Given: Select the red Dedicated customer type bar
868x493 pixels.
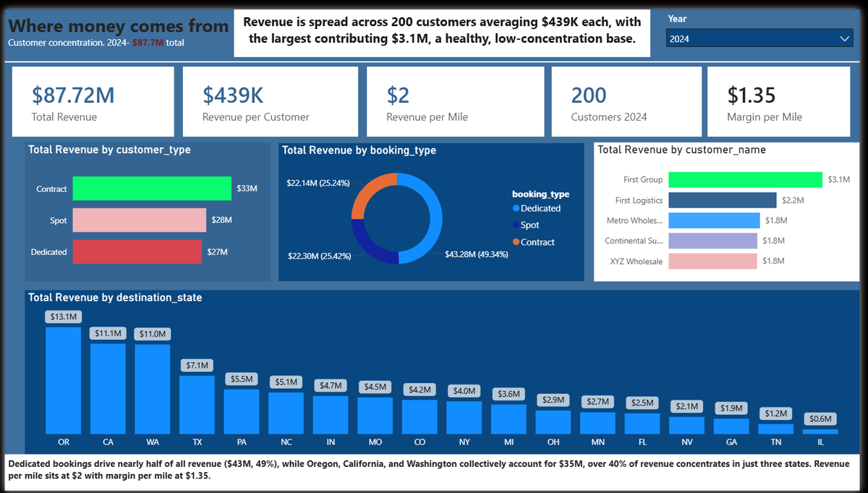Looking at the screenshot, I should coord(137,252).
